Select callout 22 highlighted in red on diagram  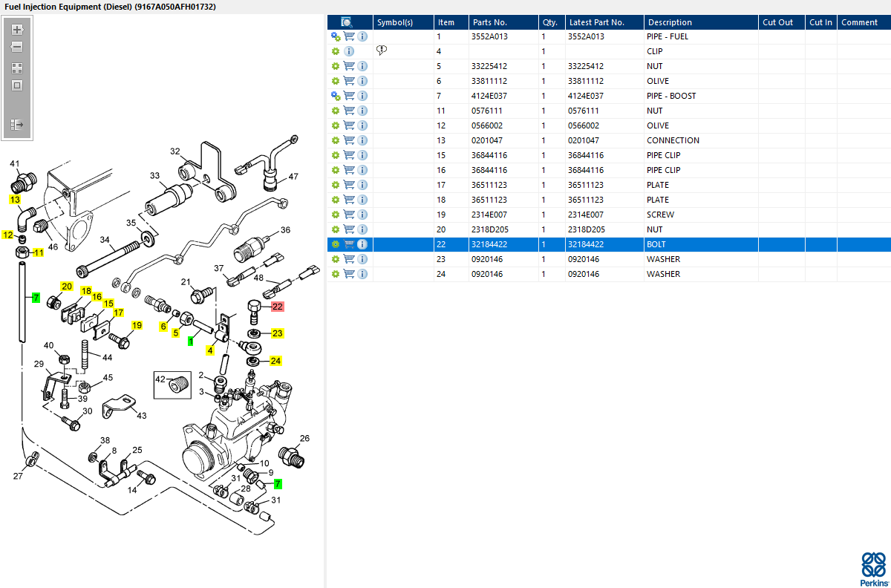point(278,306)
